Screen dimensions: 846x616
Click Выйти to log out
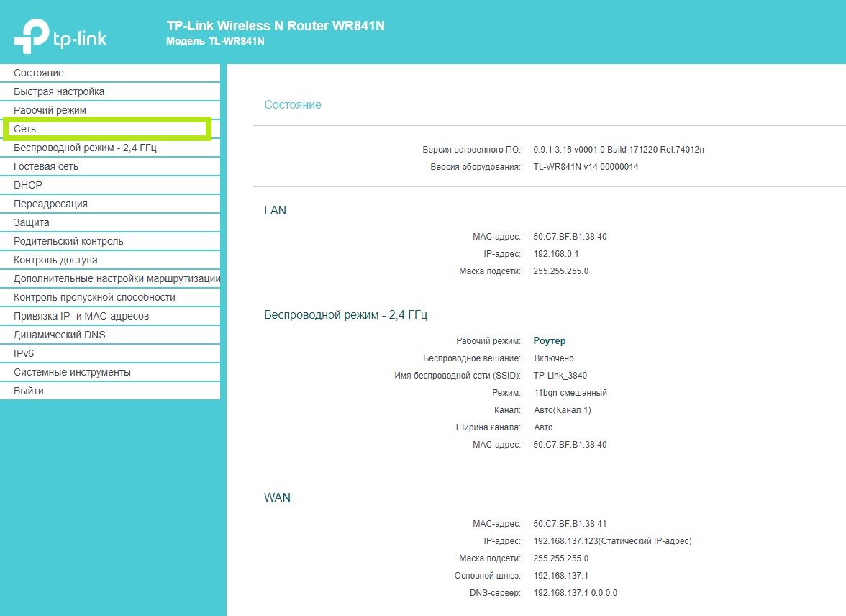pos(29,391)
